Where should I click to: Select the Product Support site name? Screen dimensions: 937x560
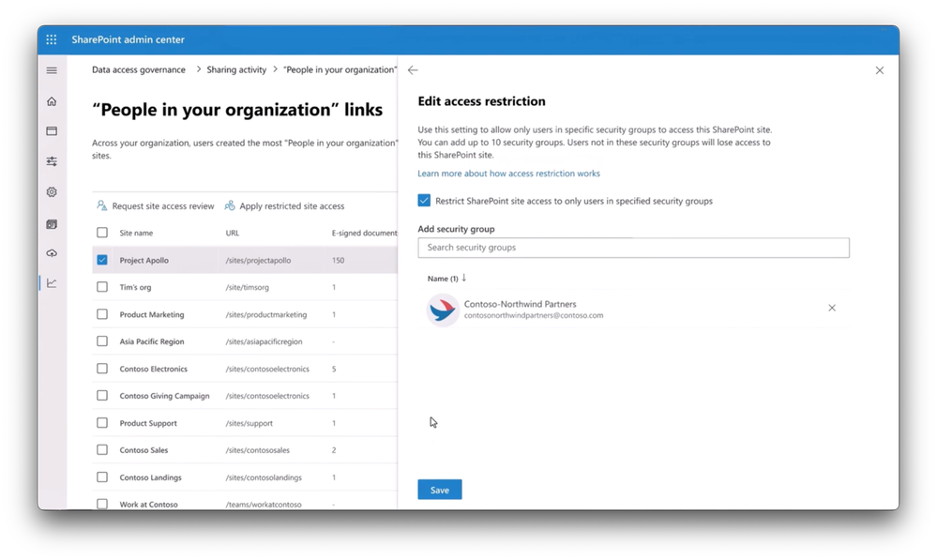pyautogui.click(x=148, y=424)
